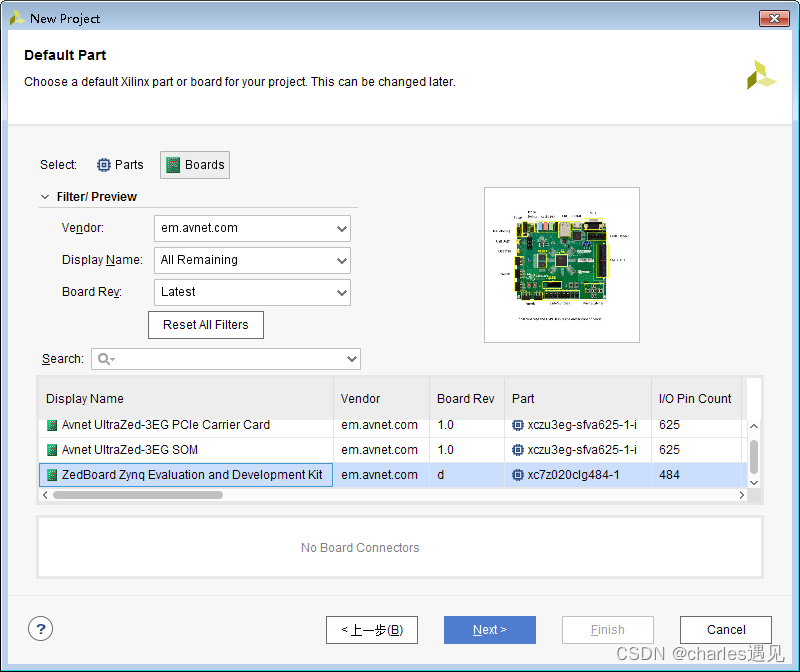This screenshot has height=672, width=800.
Task: Click horizontal scrollbar right arrow
Action: (741, 495)
